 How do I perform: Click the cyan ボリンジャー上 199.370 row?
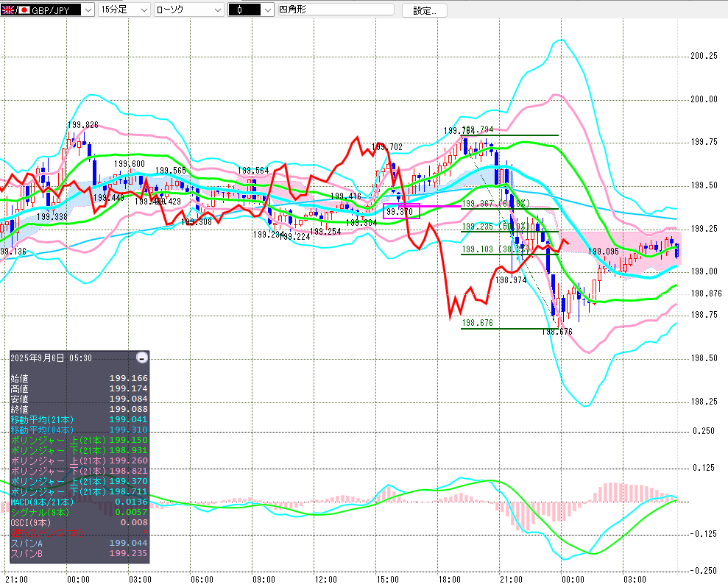(79, 481)
